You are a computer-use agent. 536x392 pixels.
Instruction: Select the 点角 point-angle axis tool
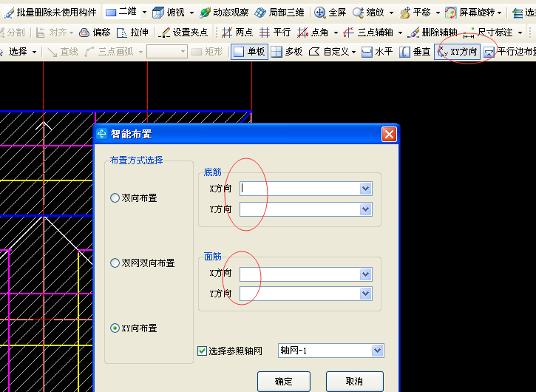pos(313,33)
